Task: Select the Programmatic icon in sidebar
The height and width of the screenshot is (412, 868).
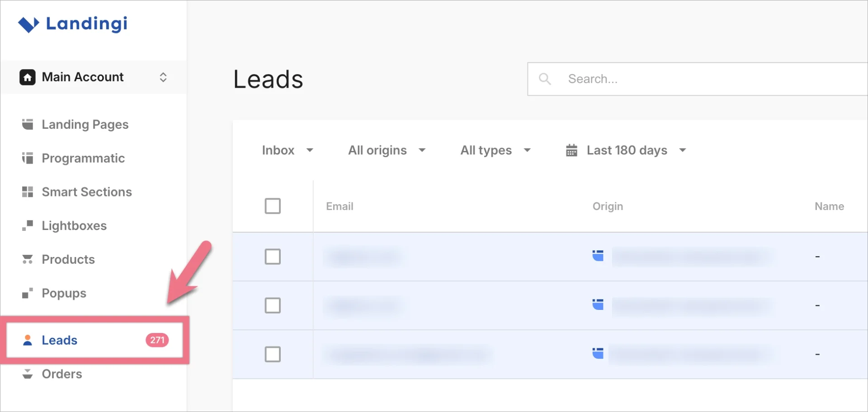Action: click(28, 158)
